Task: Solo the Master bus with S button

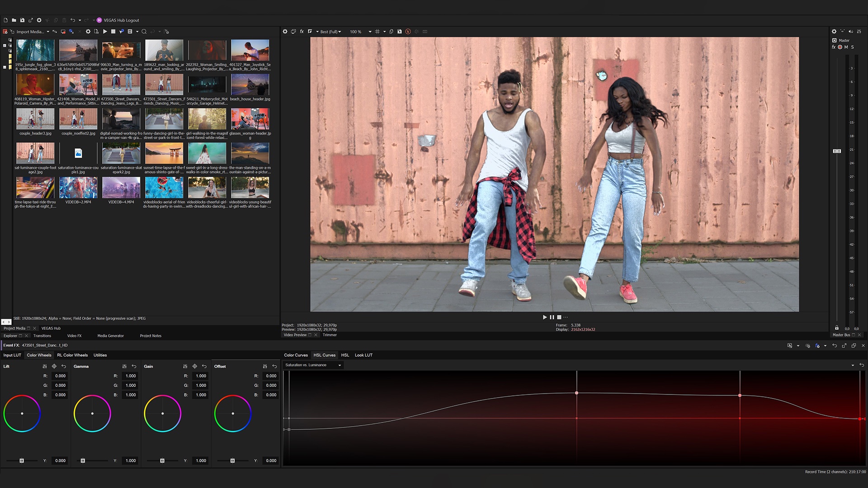Action: point(853,47)
